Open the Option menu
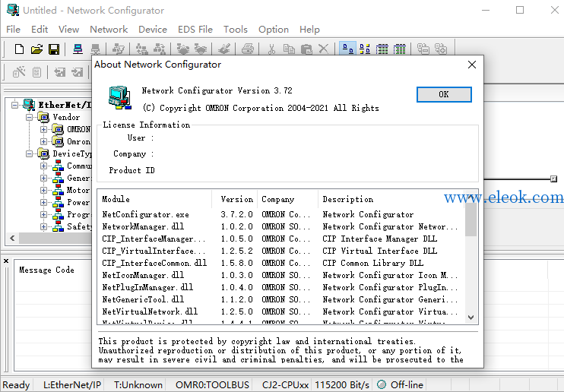564x392 pixels. (x=274, y=30)
